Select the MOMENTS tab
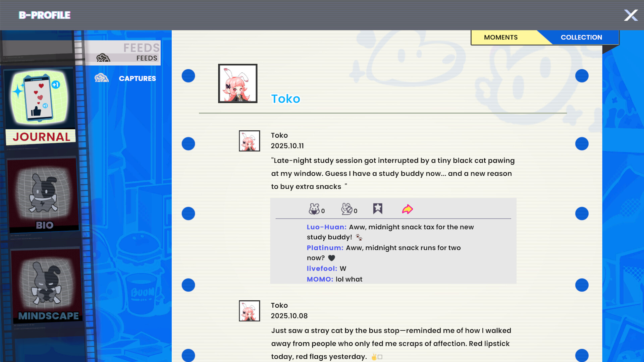Image resolution: width=644 pixels, height=362 pixels. [501, 37]
